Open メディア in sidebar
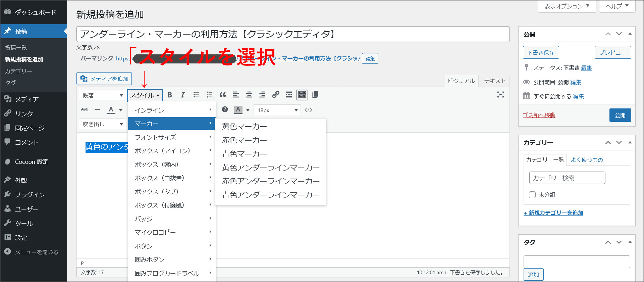The height and width of the screenshot is (282, 644). click(34, 99)
